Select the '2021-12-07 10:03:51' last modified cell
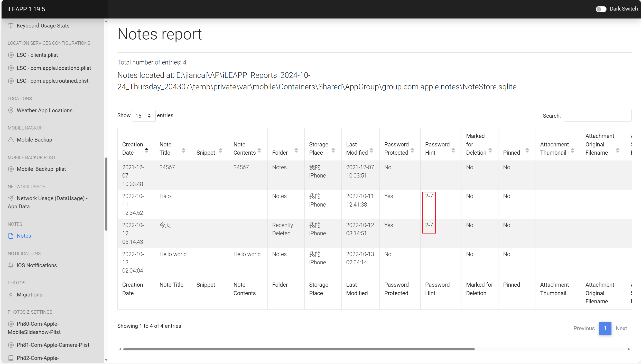 (360, 175)
